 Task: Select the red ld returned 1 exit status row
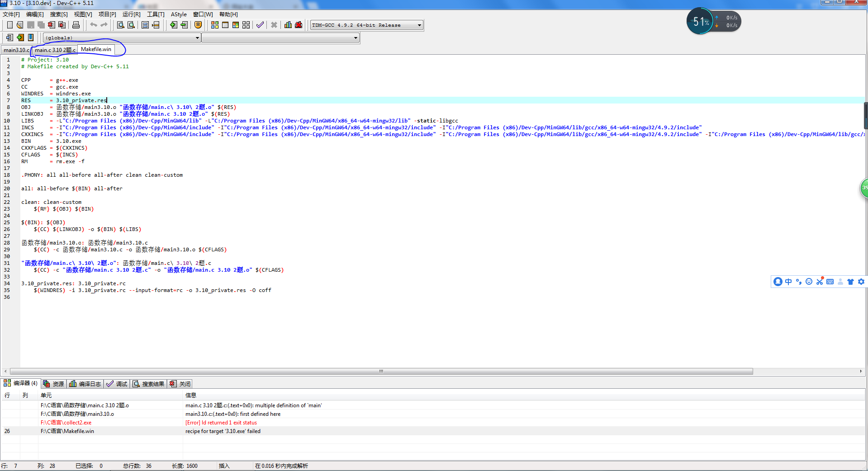[x=433, y=423]
